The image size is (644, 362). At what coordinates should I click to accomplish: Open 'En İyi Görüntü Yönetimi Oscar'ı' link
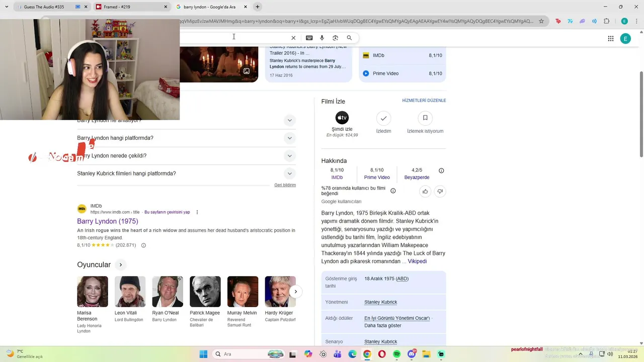(x=397, y=318)
